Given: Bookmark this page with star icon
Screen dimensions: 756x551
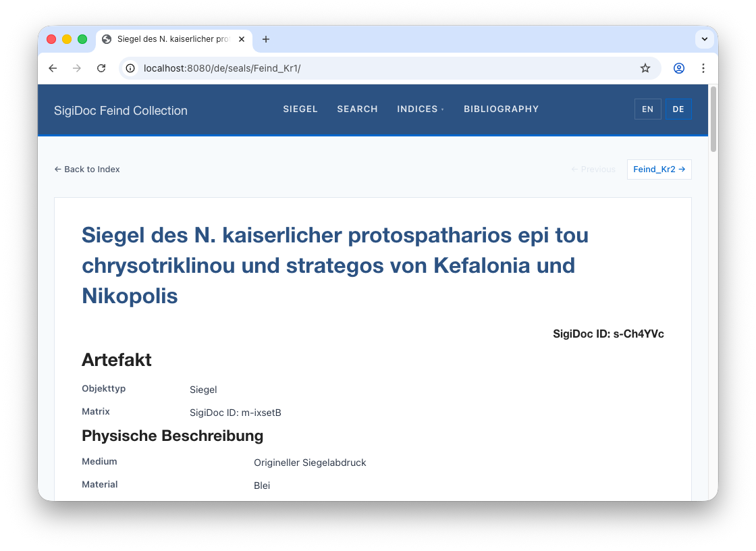Looking at the screenshot, I should click(645, 68).
